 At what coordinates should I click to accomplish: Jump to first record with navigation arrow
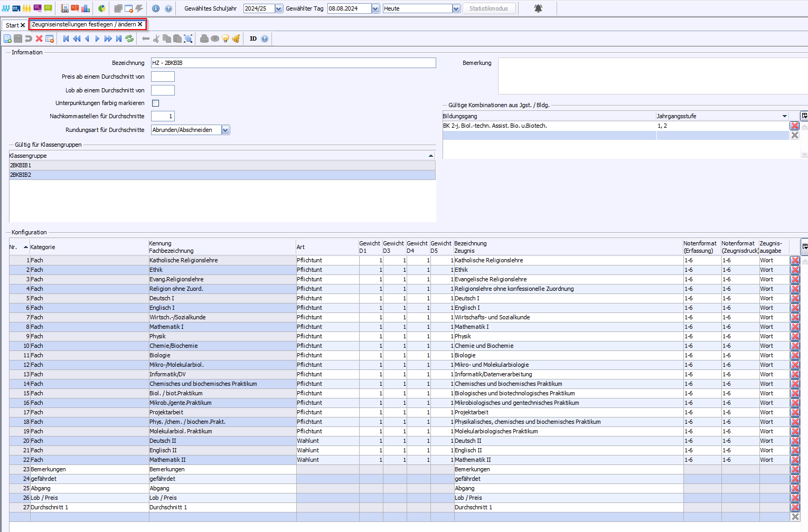point(66,39)
